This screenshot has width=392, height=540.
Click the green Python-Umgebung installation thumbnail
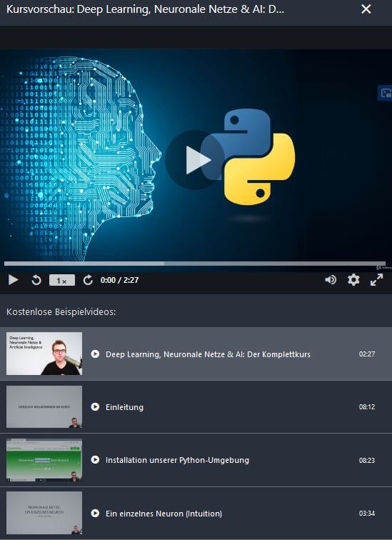[x=44, y=460]
